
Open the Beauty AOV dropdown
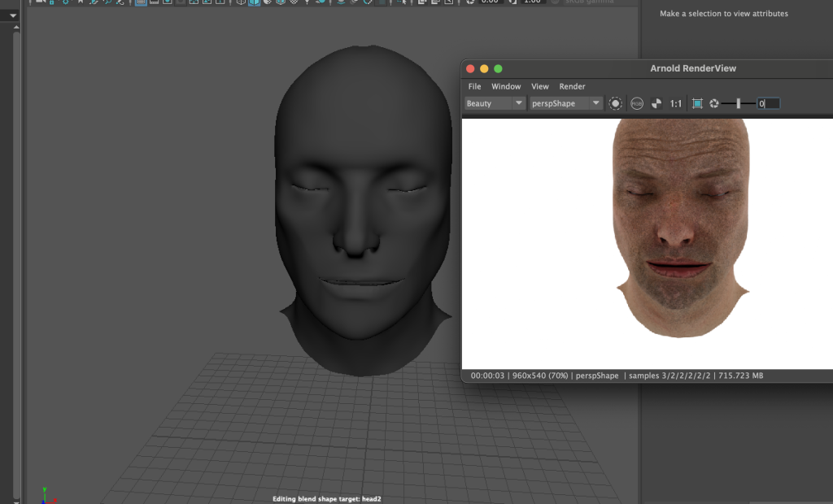click(495, 103)
